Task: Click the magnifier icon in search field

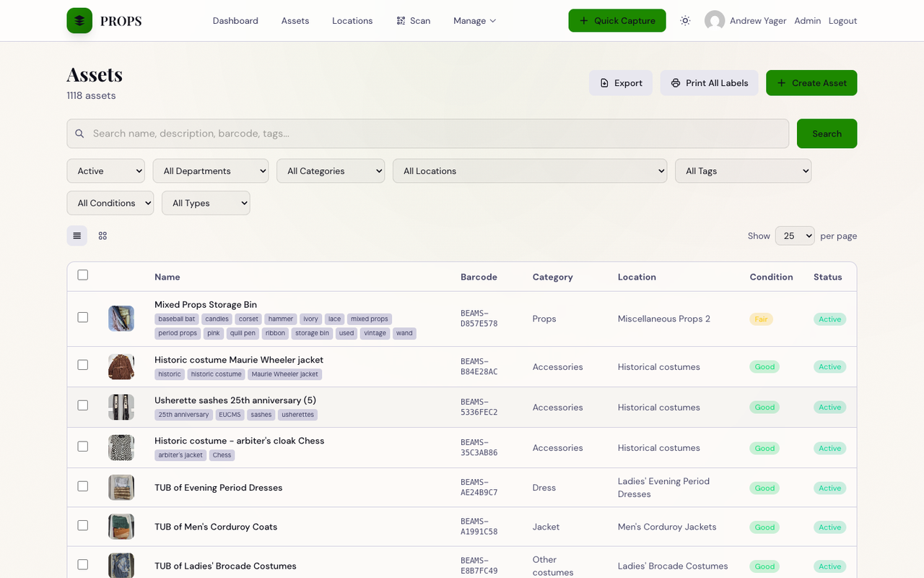Action: pos(80,134)
